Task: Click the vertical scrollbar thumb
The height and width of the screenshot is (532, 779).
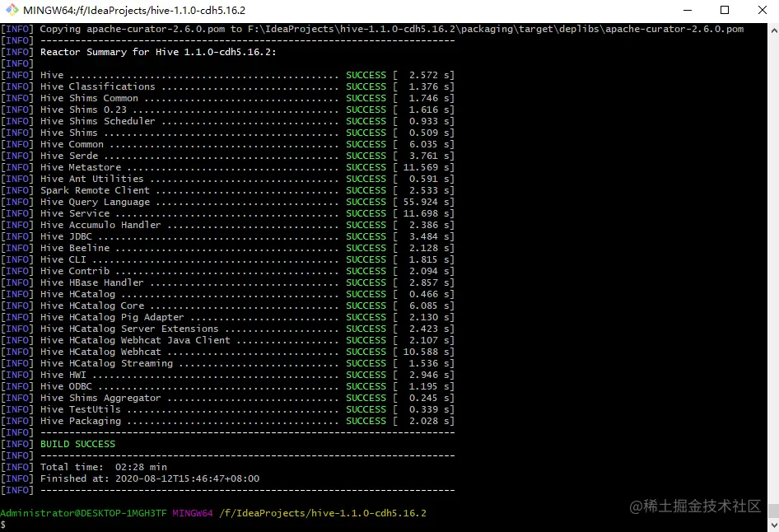Action: point(773,511)
